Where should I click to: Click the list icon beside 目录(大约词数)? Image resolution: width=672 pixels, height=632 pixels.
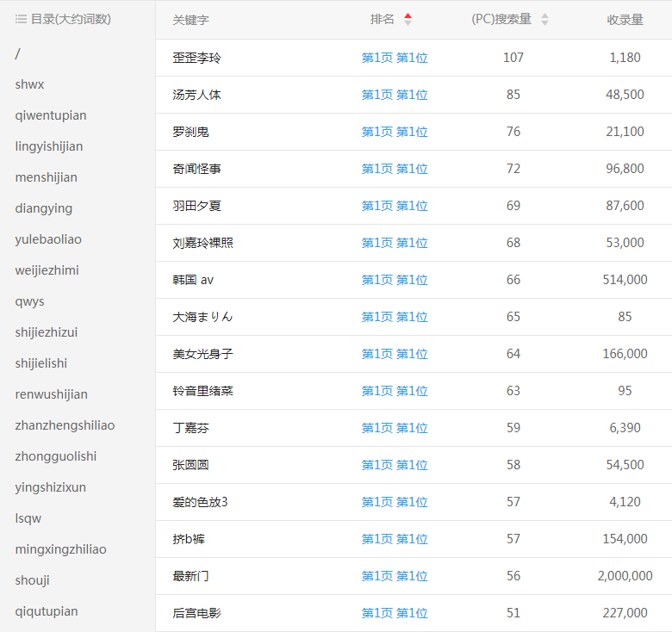click(21, 19)
